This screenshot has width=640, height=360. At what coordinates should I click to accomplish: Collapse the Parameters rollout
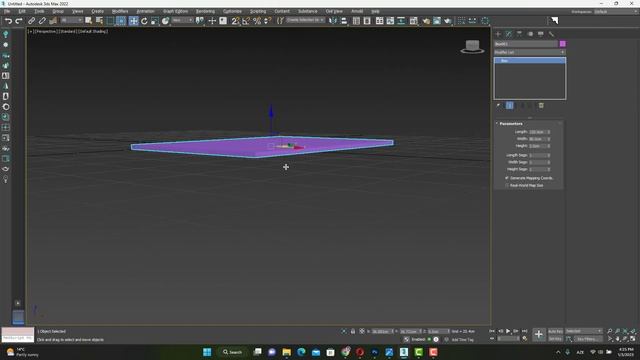click(510, 123)
